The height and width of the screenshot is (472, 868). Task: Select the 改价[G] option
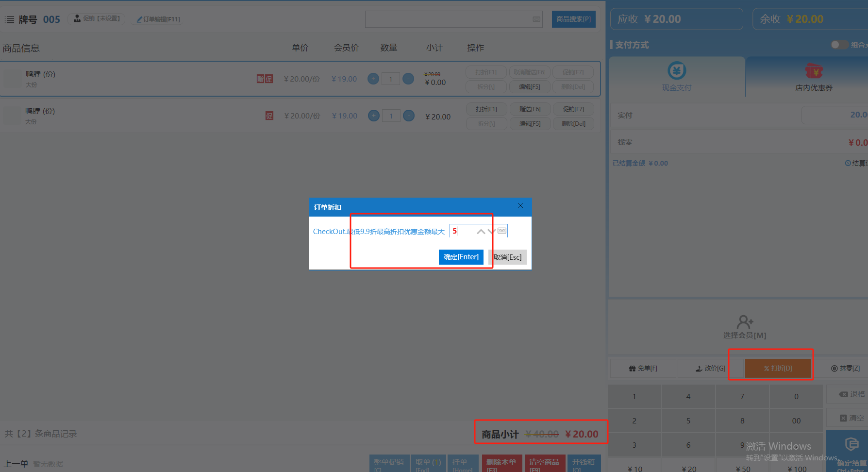(x=710, y=369)
